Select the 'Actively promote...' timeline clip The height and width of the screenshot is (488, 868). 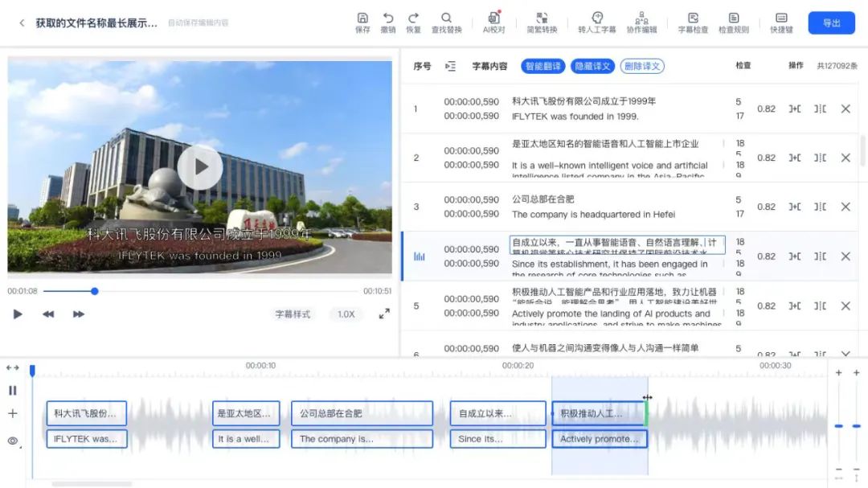(600, 439)
